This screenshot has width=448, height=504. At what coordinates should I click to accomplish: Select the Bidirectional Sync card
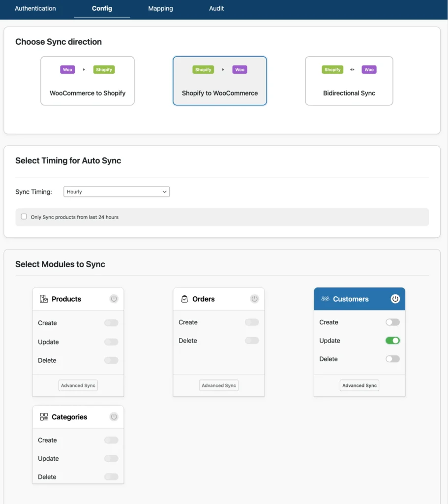click(349, 81)
